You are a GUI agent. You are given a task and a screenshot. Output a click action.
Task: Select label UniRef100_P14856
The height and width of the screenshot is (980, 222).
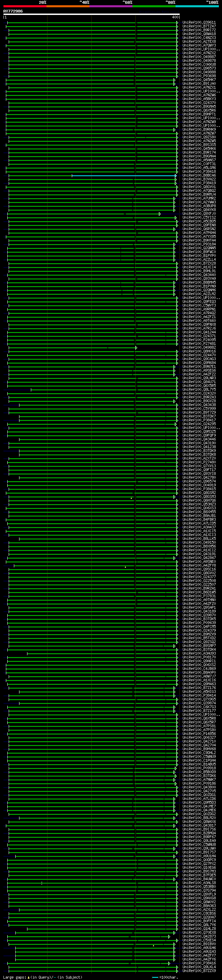click(199, 734)
